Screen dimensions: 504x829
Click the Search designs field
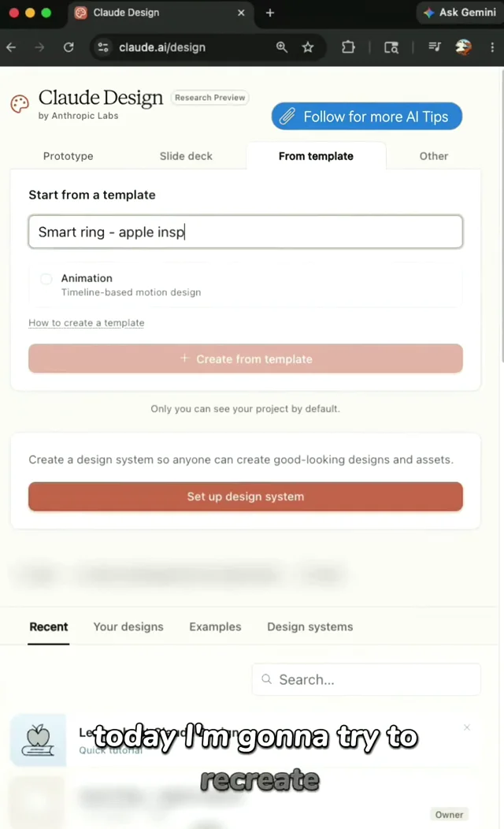click(367, 679)
